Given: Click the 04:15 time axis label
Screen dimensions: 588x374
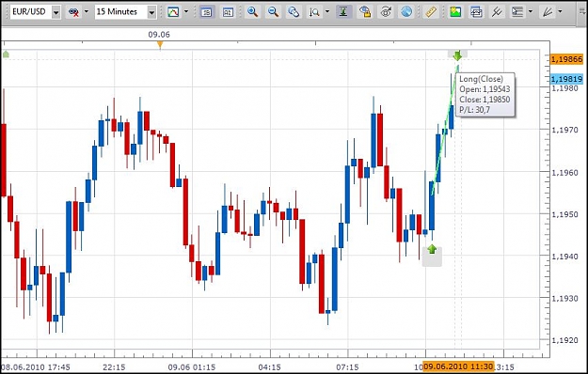Looking at the screenshot, I should 269,367.
